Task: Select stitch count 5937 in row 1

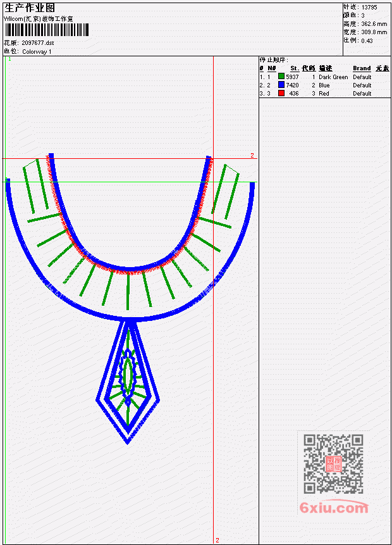Action: pyautogui.click(x=292, y=77)
